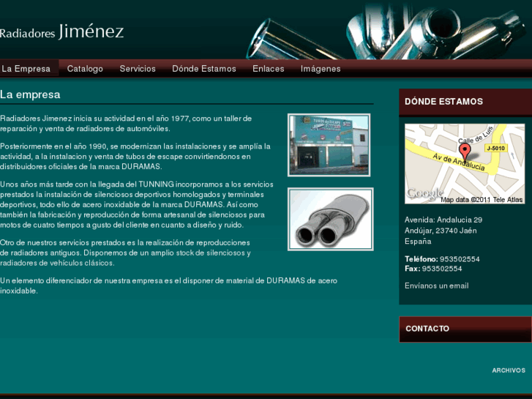532x399 pixels.
Task: Click the J-5010 road label on map
Action: (495, 148)
